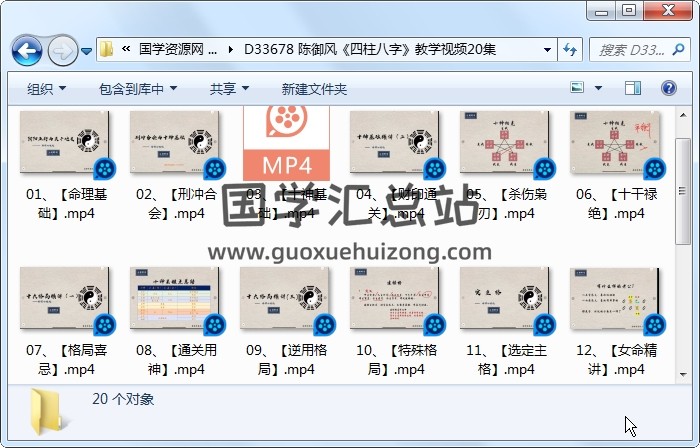Open the 包含到库中 menu
This screenshot has width=700, height=448.
pyautogui.click(x=138, y=89)
